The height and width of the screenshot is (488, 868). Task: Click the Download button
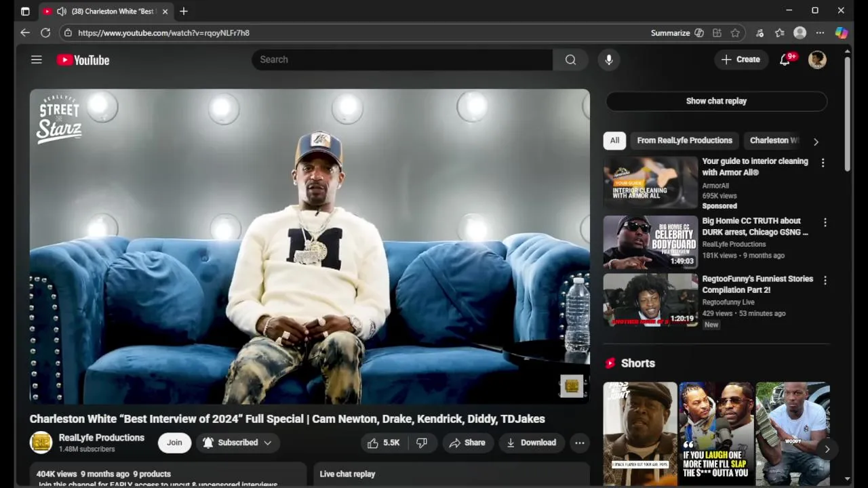(531, 443)
